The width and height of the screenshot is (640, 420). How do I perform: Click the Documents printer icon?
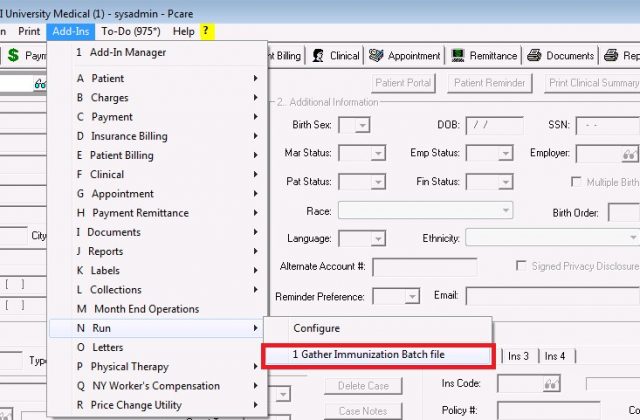(535, 56)
